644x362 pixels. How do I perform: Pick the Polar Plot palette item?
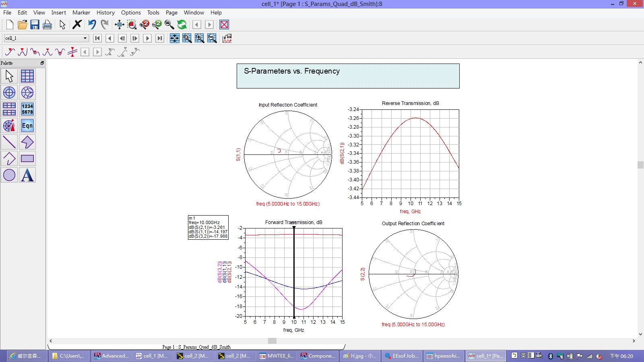pyautogui.click(x=9, y=93)
